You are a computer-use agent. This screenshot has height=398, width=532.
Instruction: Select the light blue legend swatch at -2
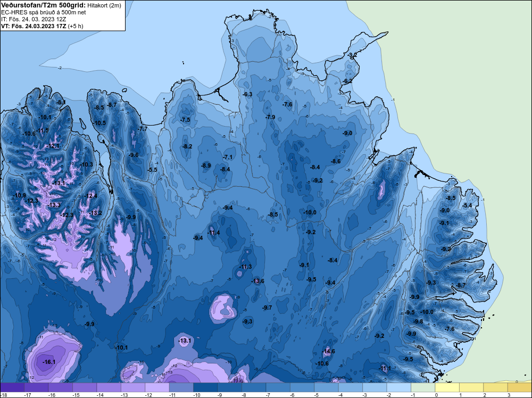[398, 387]
